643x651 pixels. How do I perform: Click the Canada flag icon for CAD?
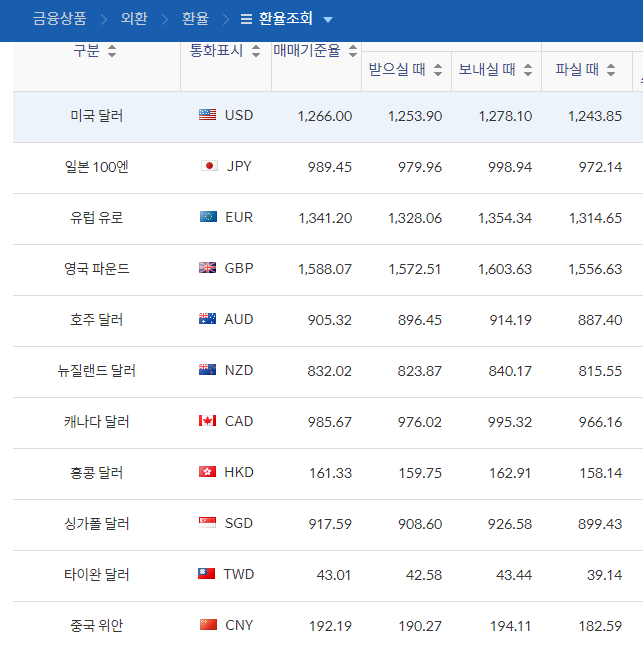pos(208,421)
